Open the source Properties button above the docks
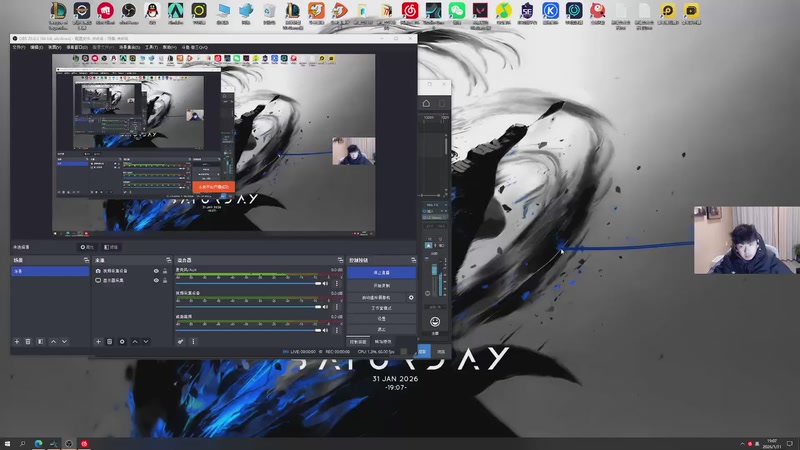The image size is (800, 450). point(87,247)
